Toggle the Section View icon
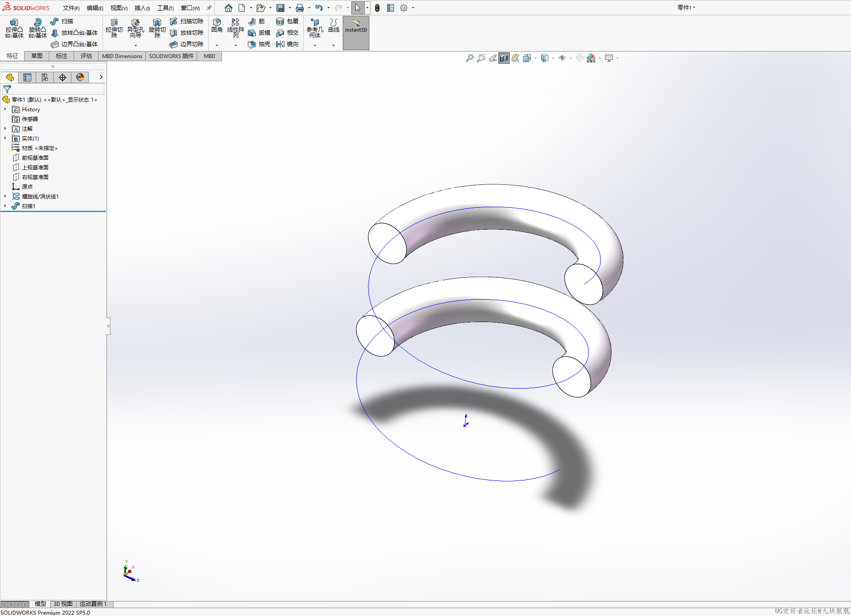This screenshot has height=616, width=851. coord(504,58)
